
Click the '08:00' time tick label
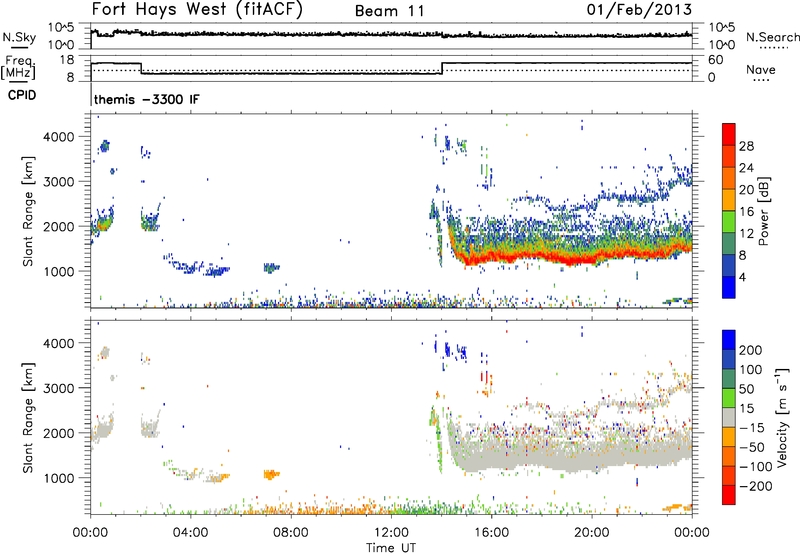(291, 533)
